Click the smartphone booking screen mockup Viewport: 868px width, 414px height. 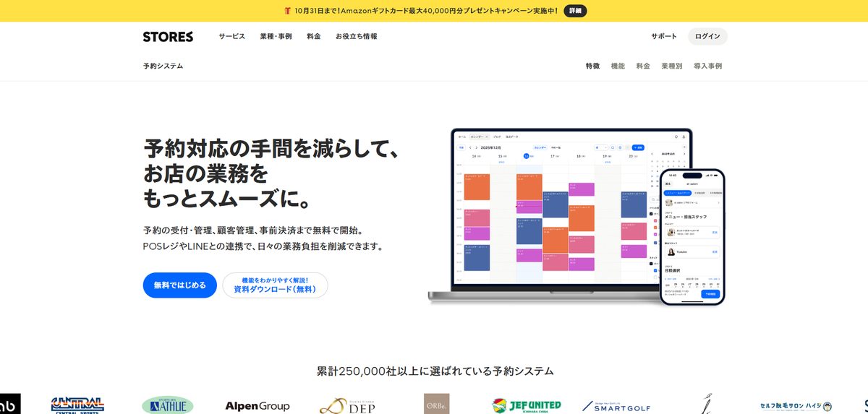pos(692,237)
